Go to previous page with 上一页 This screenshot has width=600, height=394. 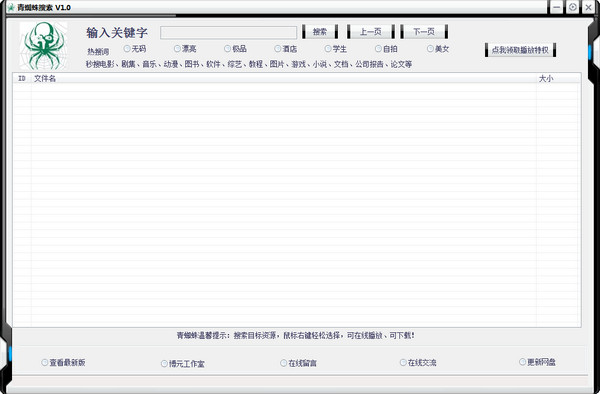[x=370, y=32]
